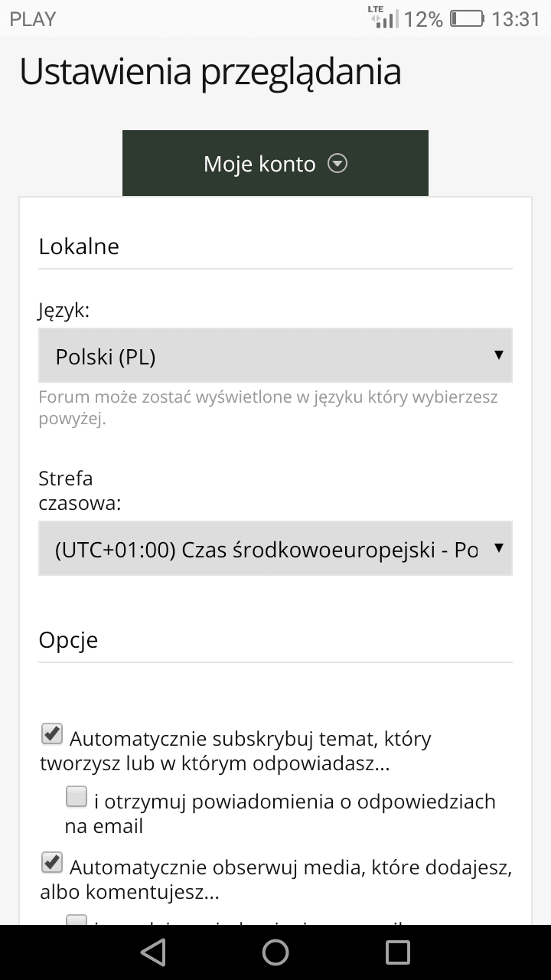Tap the circled arrow icon beside Moje konto
The image size is (551, 980).
coord(337,163)
